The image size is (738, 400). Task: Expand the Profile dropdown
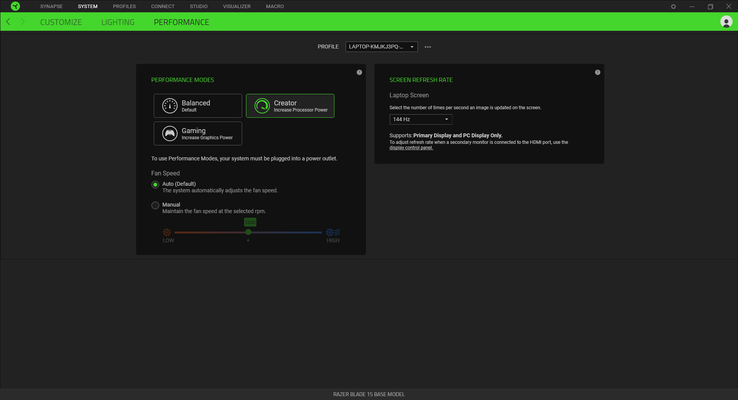[x=381, y=47]
